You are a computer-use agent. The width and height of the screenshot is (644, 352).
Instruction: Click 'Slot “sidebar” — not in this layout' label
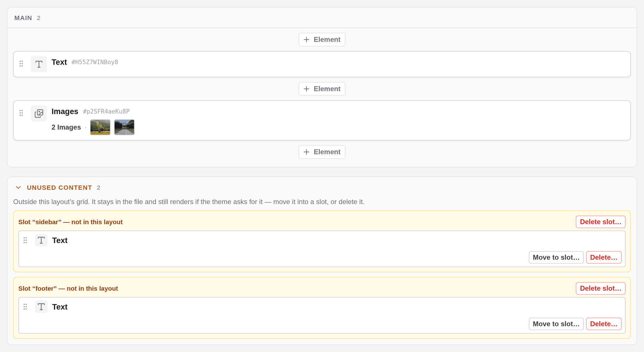70,222
